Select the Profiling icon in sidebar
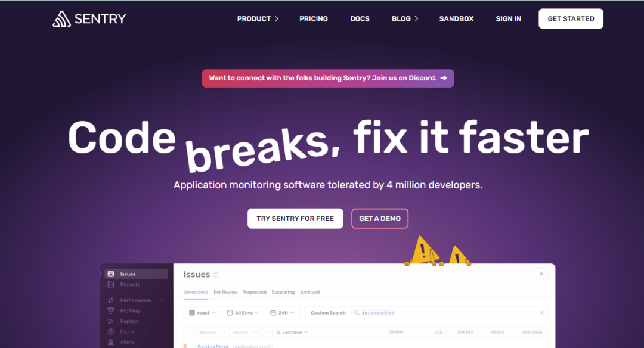Viewport: 644px width, 348px height. click(x=111, y=310)
